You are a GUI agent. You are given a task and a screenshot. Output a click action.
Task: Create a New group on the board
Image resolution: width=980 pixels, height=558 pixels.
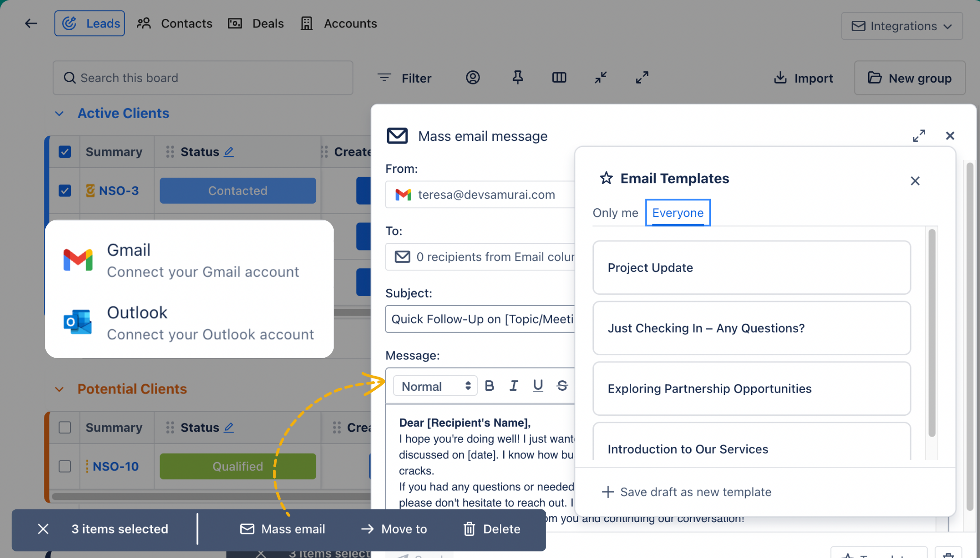[910, 77]
